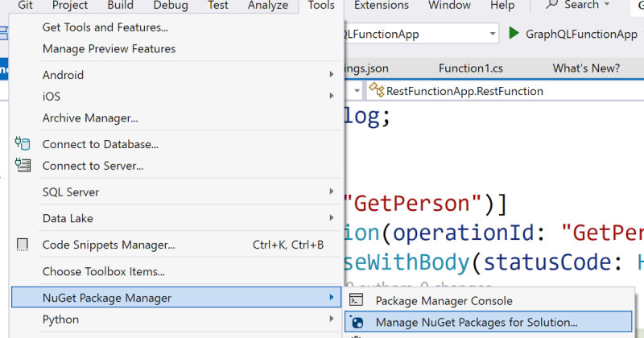Click the Connect to Server icon

pyautogui.click(x=23, y=166)
